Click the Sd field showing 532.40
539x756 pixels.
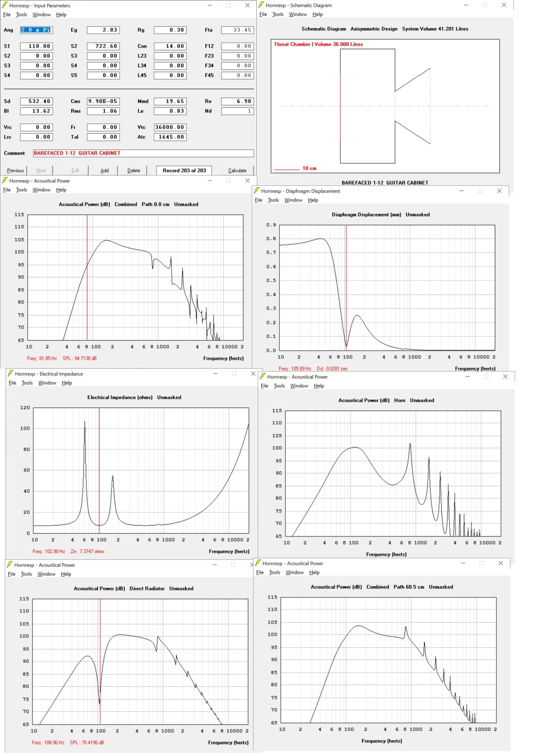click(36, 101)
